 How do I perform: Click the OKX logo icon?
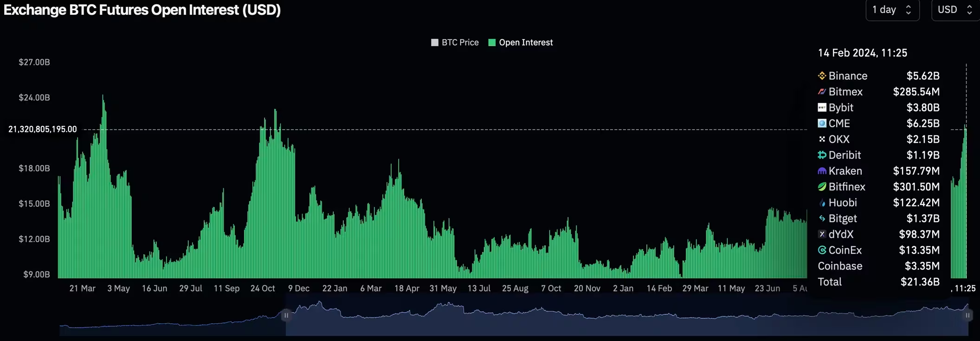[x=822, y=139]
